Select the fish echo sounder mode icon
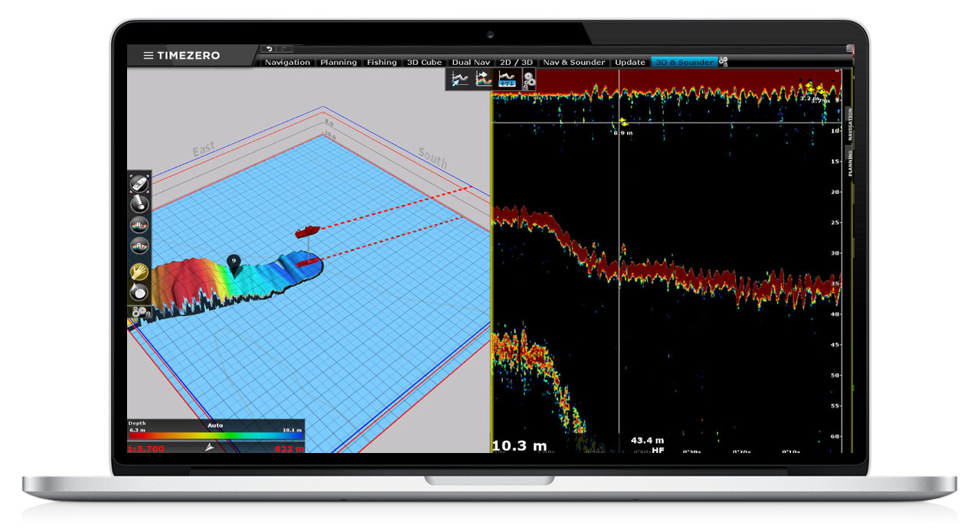980x528 pixels. pos(483,79)
